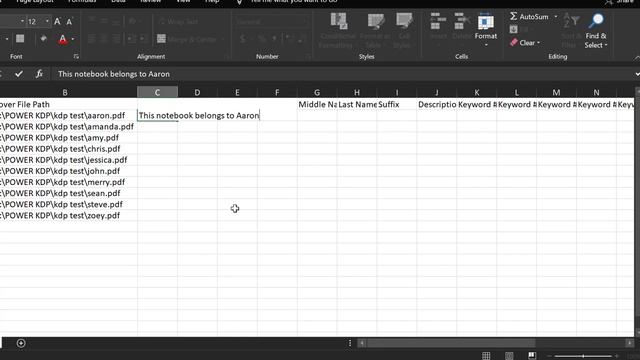Click the zoom slider in the status bar
640x360 pixels.
pyautogui.click(x=583, y=356)
